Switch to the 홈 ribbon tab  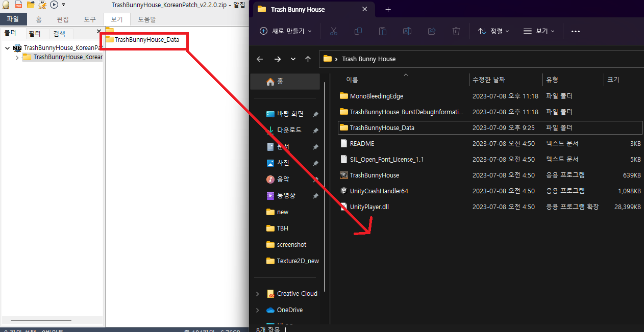click(x=39, y=19)
